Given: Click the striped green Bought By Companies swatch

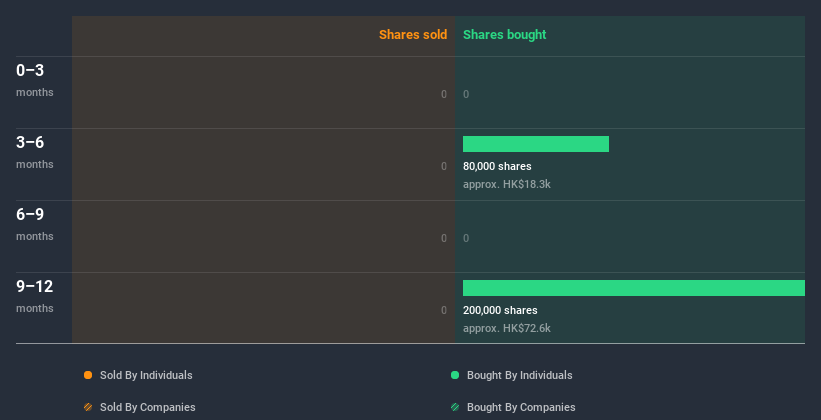Looking at the screenshot, I should (x=455, y=407).
